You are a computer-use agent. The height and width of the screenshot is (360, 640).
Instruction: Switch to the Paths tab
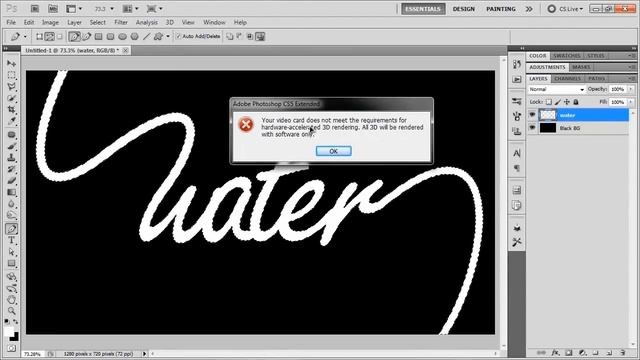coord(596,78)
